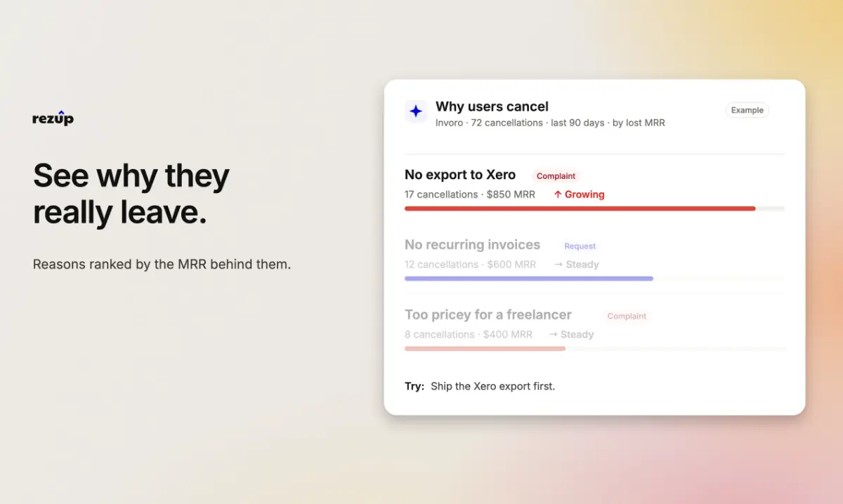Viewport: 843px width, 504px height.
Task: Click the Steady indicator under No recurring invoices
Action: 576,265
